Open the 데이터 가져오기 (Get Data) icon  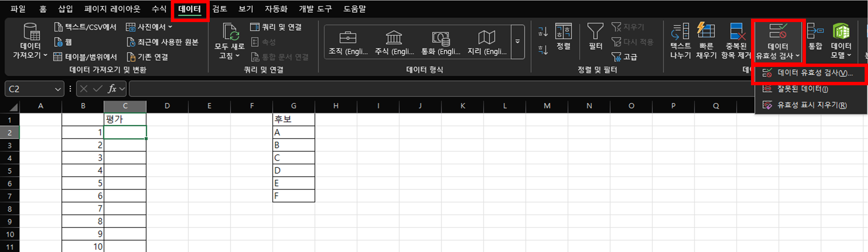[31, 32]
